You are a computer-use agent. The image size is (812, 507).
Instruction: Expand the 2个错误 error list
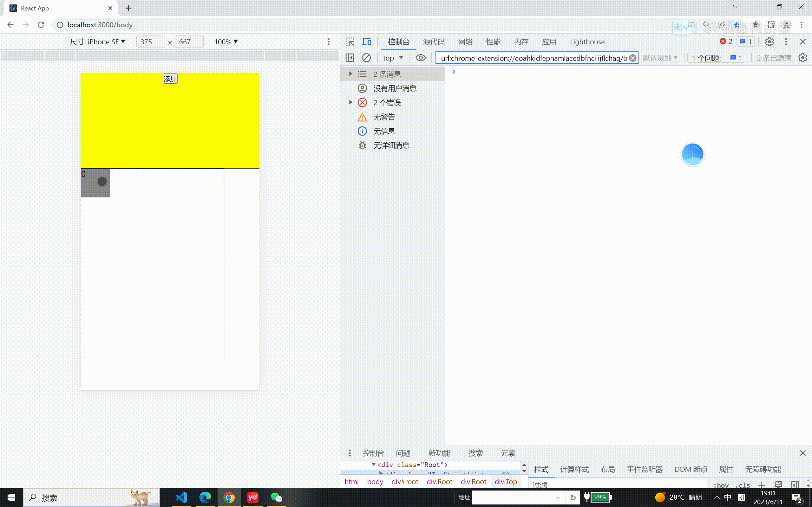pos(351,102)
